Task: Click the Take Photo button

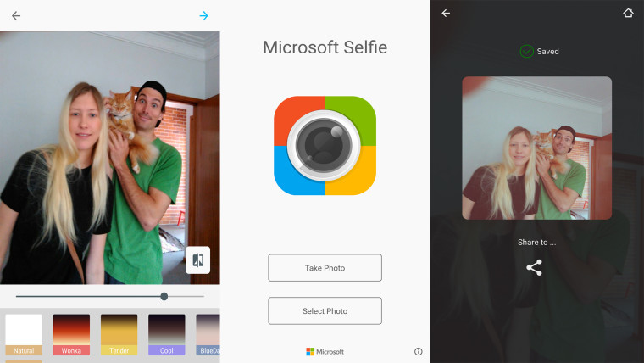Action: 325,268
